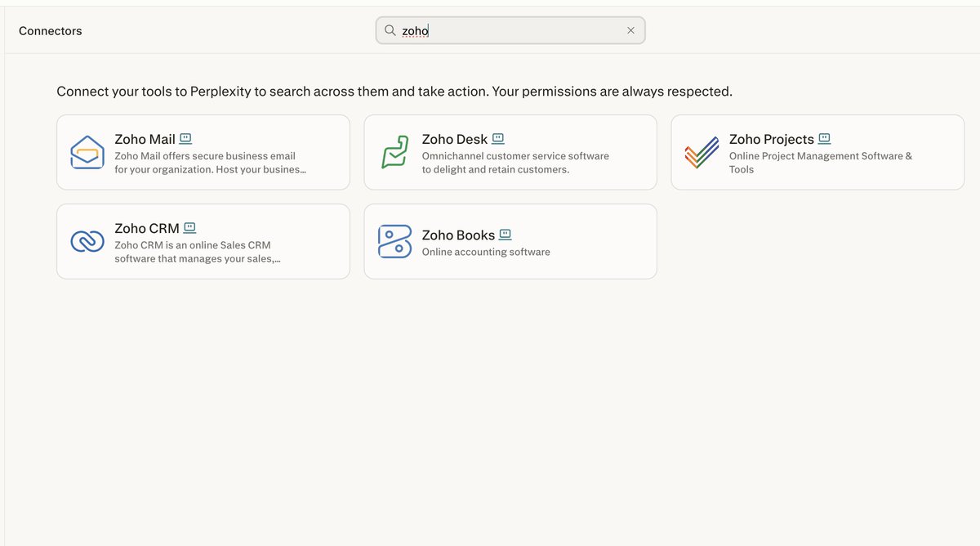Click the Omnichannel customer service software description
980x546 pixels.
click(515, 163)
